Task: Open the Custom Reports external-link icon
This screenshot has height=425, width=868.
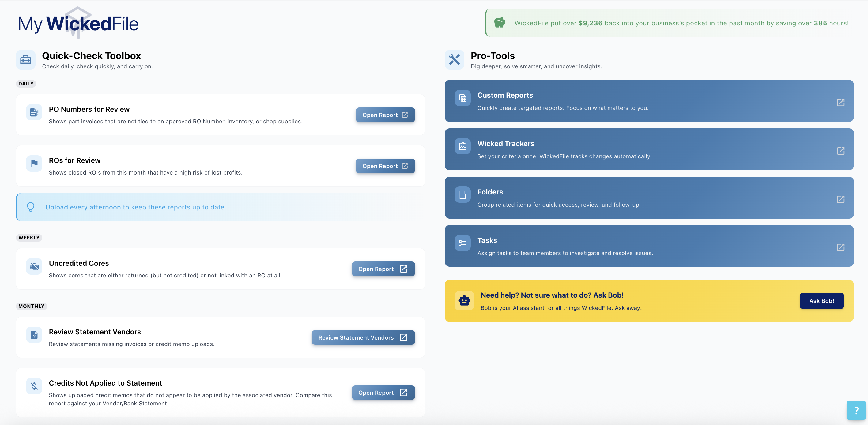Action: pyautogui.click(x=840, y=102)
